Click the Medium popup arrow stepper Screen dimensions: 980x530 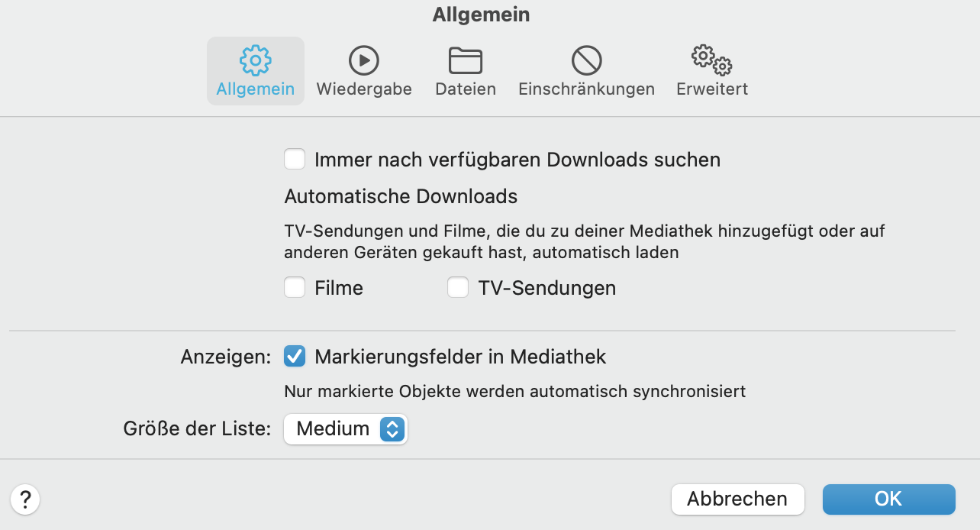[392, 429]
